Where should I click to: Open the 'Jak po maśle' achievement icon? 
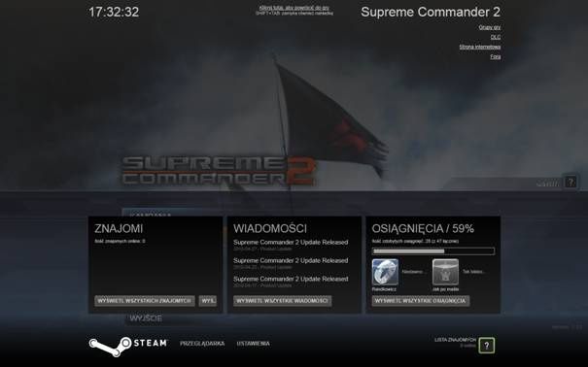pyautogui.click(x=445, y=272)
